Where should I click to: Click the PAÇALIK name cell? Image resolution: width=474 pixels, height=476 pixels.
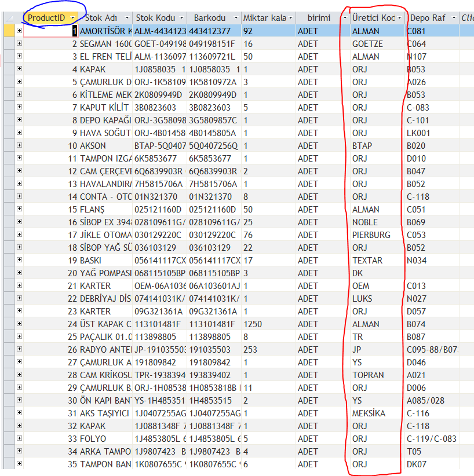pos(105,336)
